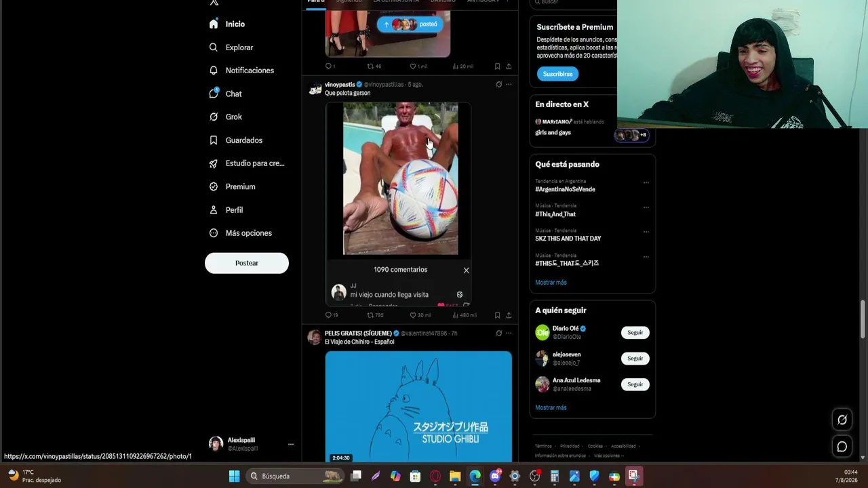868x488 pixels.
Task: Bookmark the vinoypastis post
Action: coord(497,315)
